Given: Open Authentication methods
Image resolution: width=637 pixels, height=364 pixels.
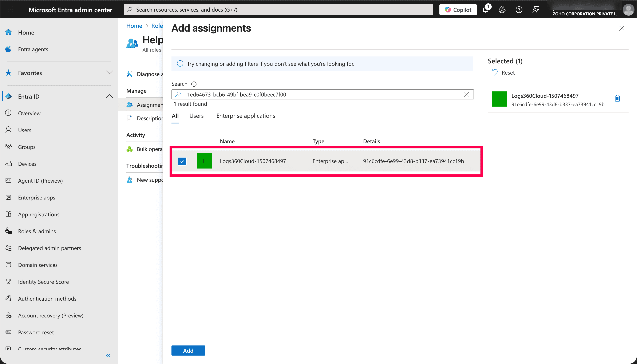Looking at the screenshot, I should click(x=47, y=298).
